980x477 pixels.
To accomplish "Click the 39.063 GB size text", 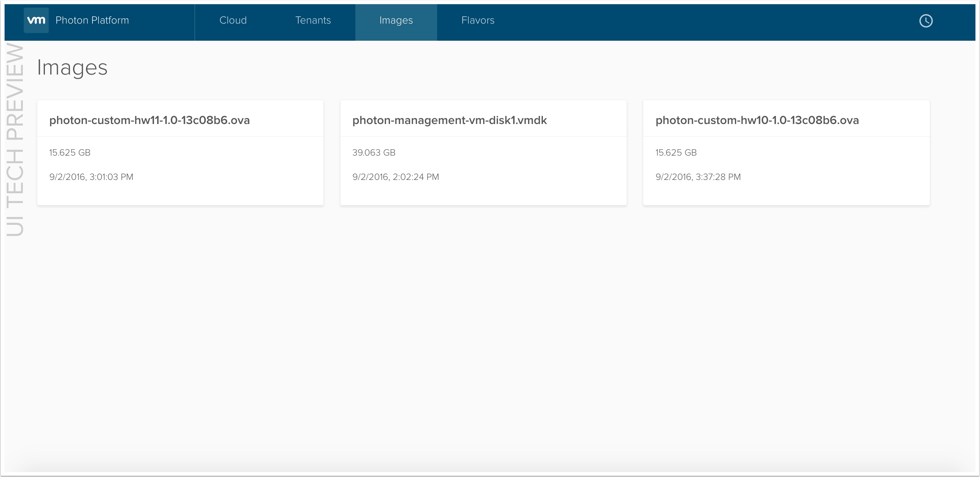I will pos(374,153).
